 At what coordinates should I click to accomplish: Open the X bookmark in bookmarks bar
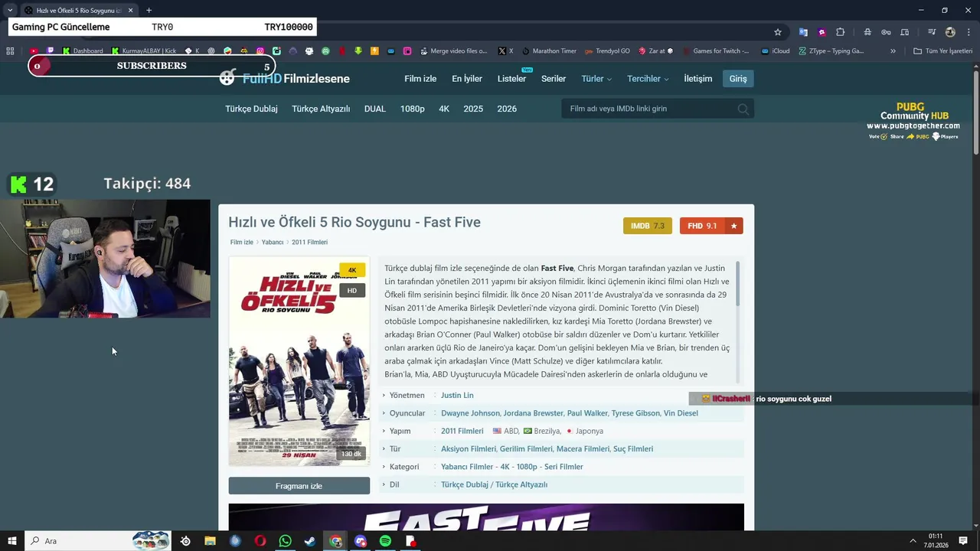tap(506, 51)
